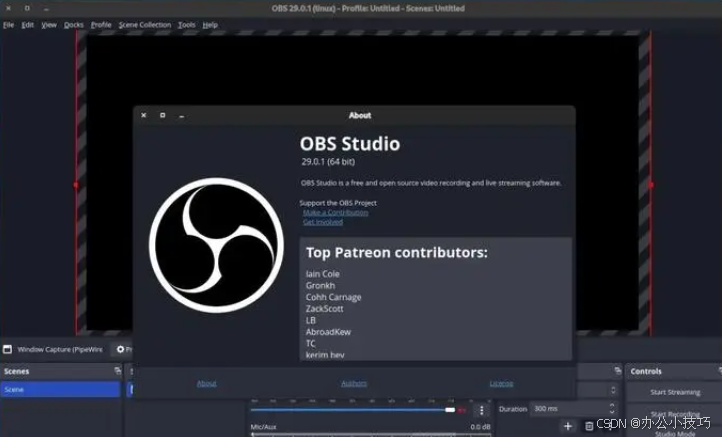Adjust the transition Duration stepper arrows
722x437 pixels.
point(612,408)
